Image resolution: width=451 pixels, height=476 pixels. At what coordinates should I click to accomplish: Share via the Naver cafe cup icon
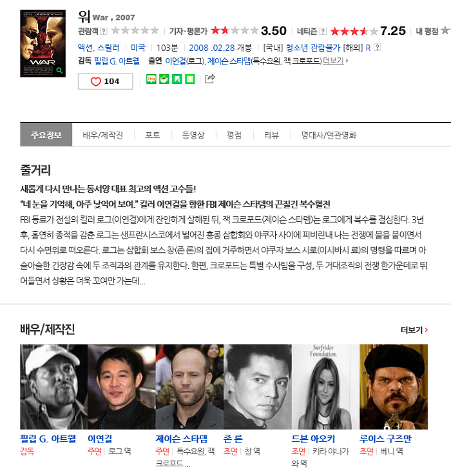pyautogui.click(x=164, y=79)
